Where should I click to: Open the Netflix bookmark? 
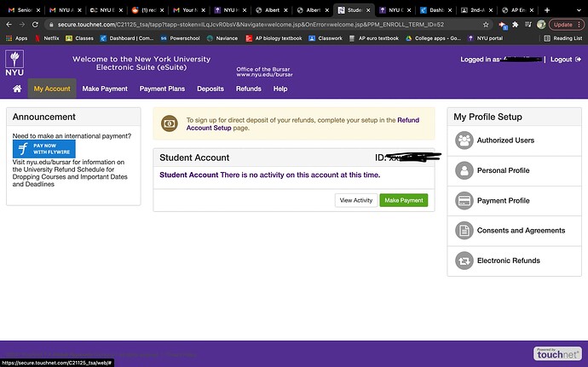coord(47,37)
